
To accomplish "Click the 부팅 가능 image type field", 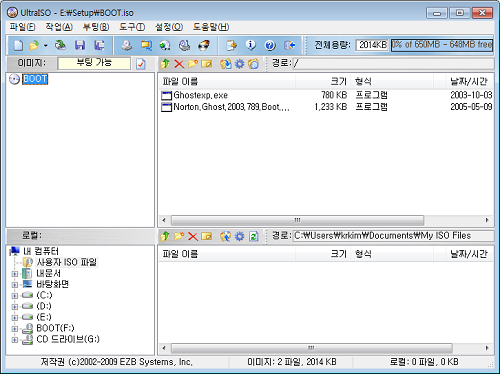I will [94, 63].
